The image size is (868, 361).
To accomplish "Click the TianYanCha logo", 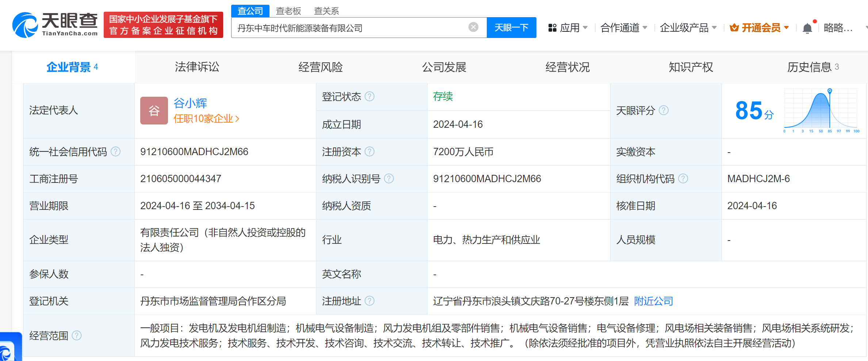I will coord(56,25).
